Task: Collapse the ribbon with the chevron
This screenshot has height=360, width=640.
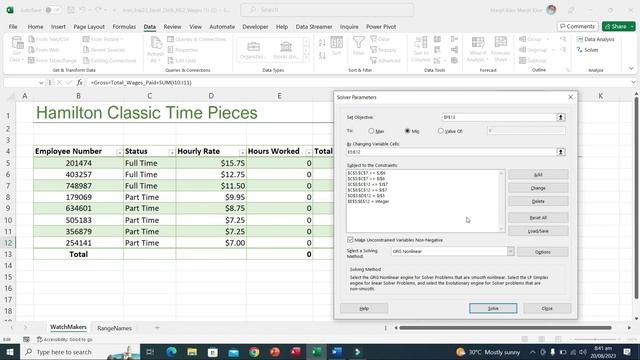Action: click(x=631, y=69)
